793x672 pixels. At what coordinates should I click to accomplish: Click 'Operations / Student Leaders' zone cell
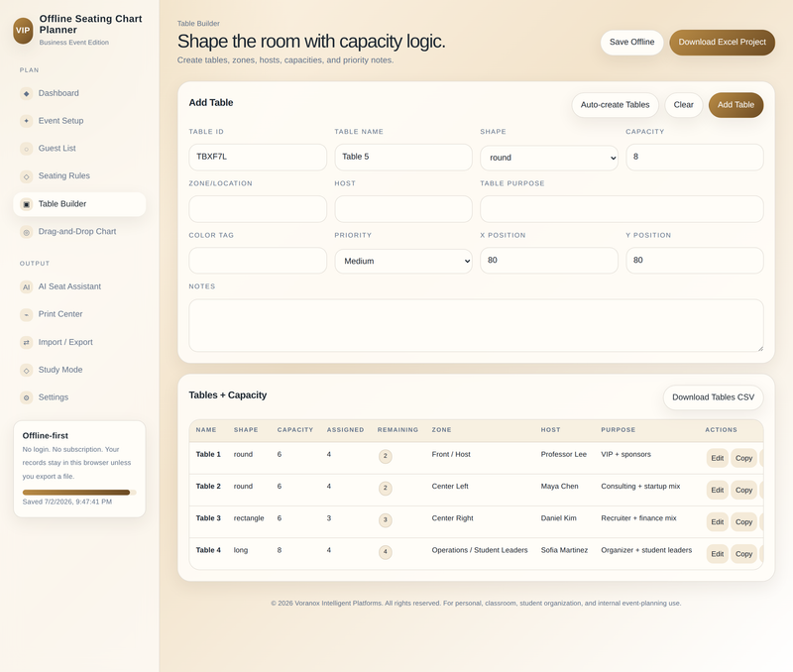coord(480,550)
